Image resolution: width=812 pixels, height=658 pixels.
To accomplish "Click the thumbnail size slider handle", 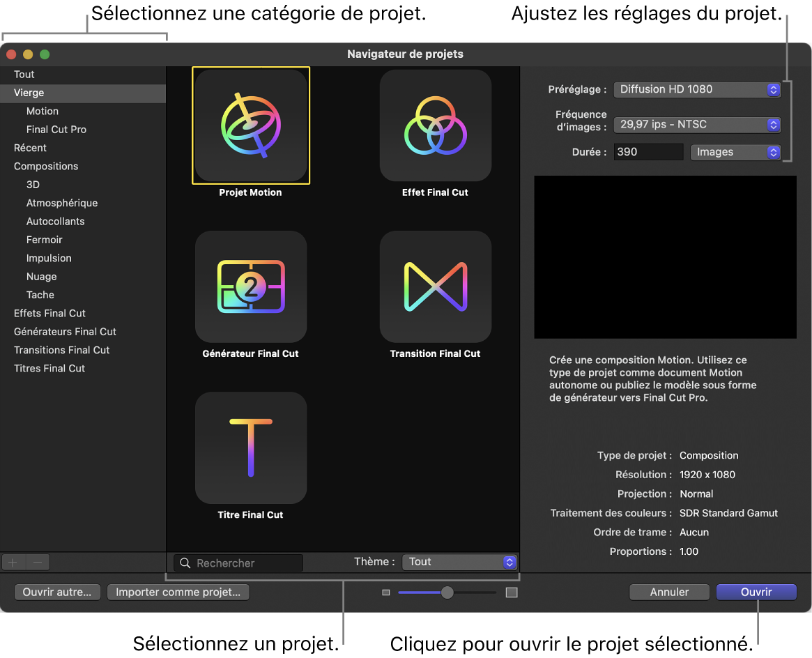I will click(x=447, y=592).
